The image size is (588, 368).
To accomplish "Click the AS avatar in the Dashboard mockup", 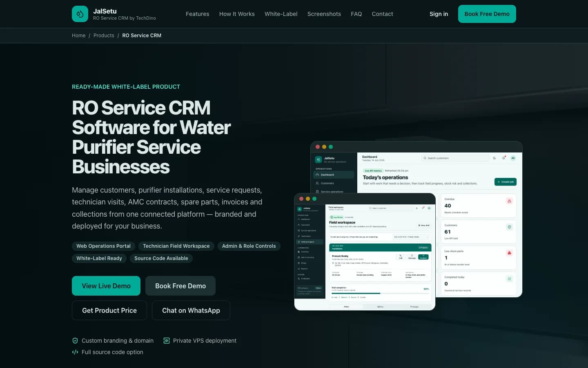I will [x=513, y=158].
